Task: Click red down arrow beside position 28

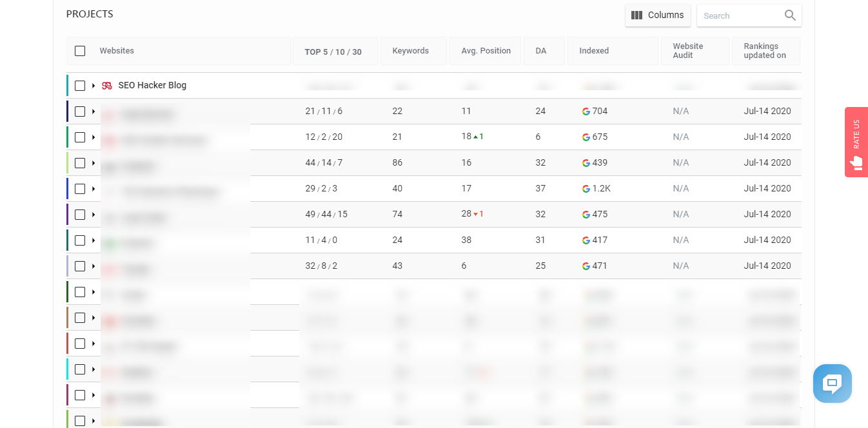Action: point(475,215)
